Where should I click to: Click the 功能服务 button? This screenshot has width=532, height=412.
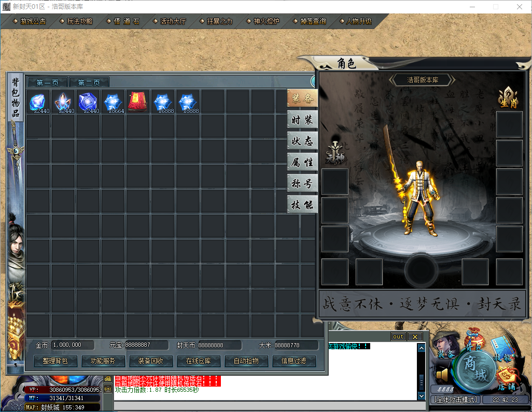(x=103, y=361)
